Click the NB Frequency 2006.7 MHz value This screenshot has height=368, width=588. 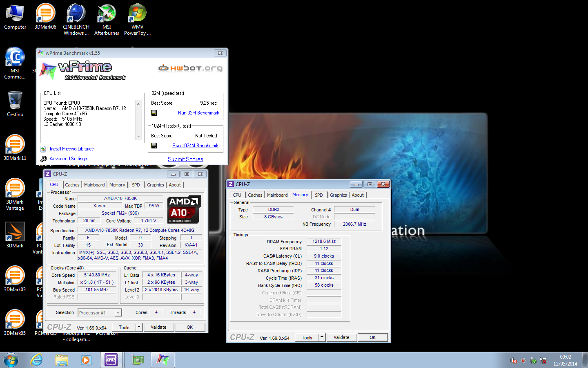[354, 224]
